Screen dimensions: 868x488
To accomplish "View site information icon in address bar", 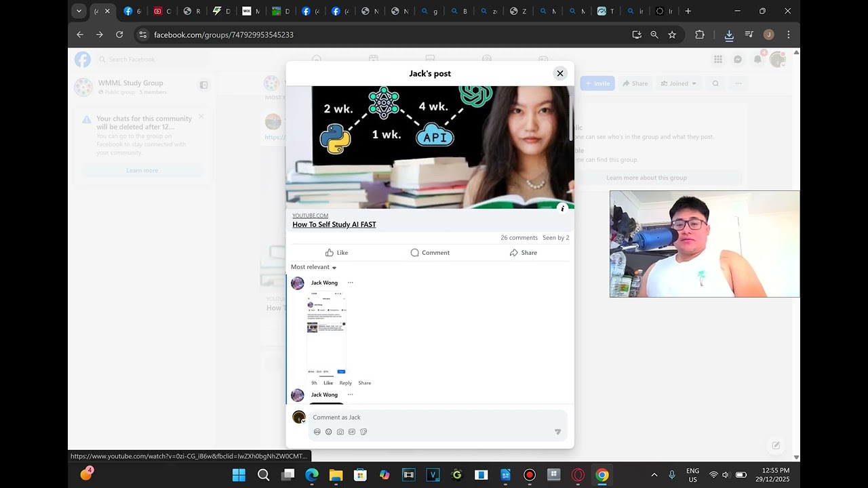I will pos(142,35).
